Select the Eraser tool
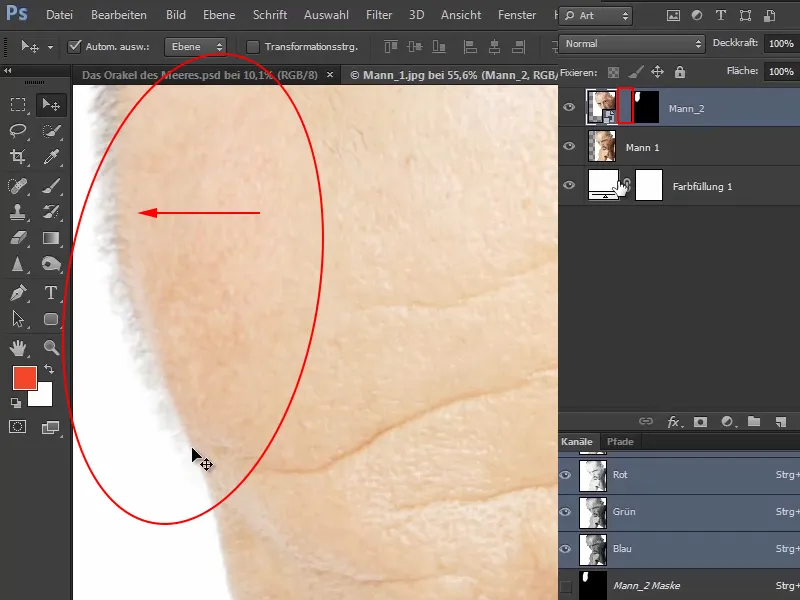 tap(18, 238)
